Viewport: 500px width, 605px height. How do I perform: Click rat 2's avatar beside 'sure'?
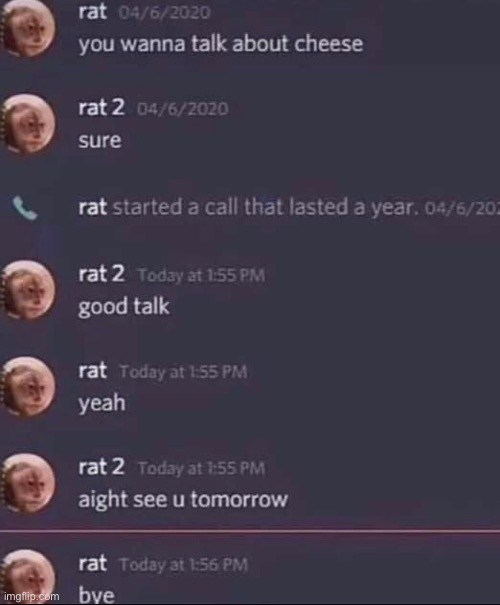coord(27,124)
